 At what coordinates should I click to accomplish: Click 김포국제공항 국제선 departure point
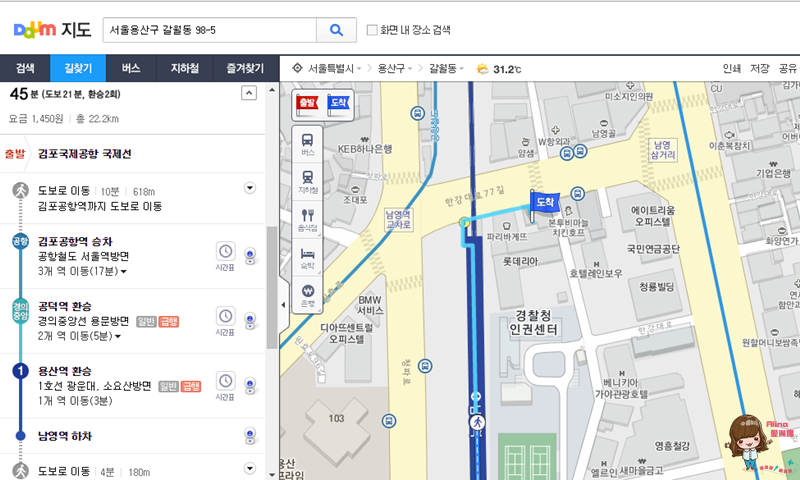click(x=85, y=154)
